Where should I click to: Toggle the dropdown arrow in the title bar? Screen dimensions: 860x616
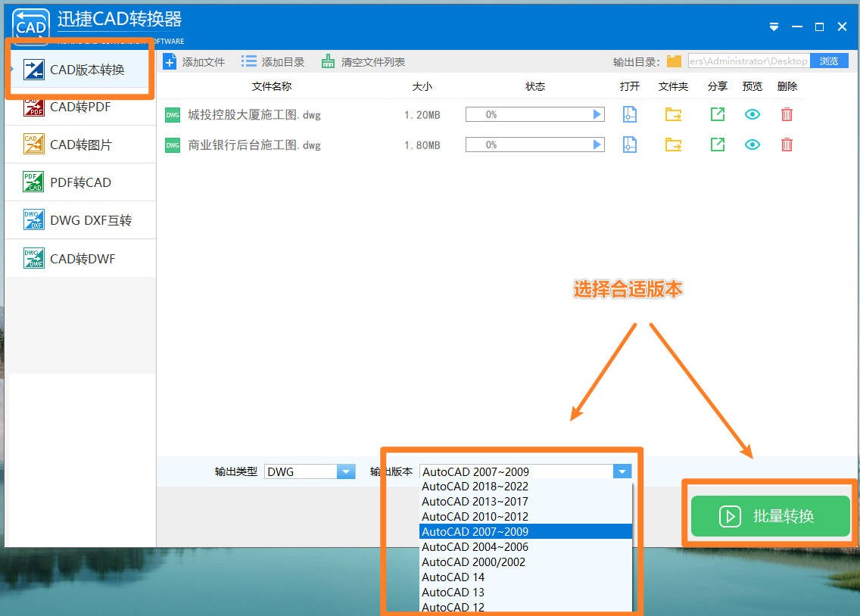pos(774,26)
